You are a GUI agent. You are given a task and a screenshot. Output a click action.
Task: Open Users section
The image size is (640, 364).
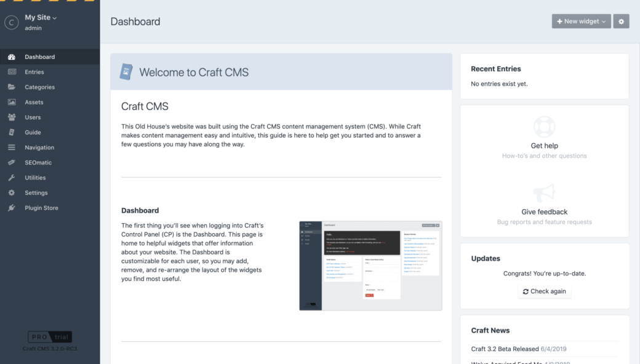(50, 117)
